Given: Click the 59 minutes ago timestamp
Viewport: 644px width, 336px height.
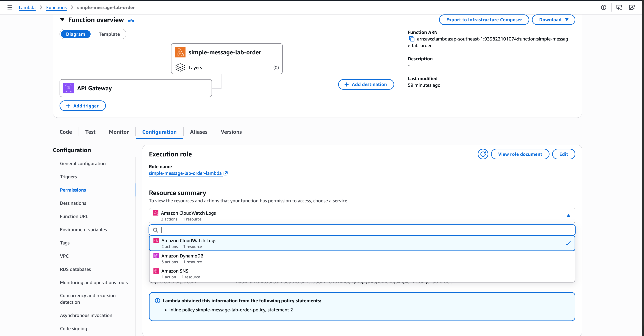Looking at the screenshot, I should (x=424, y=85).
